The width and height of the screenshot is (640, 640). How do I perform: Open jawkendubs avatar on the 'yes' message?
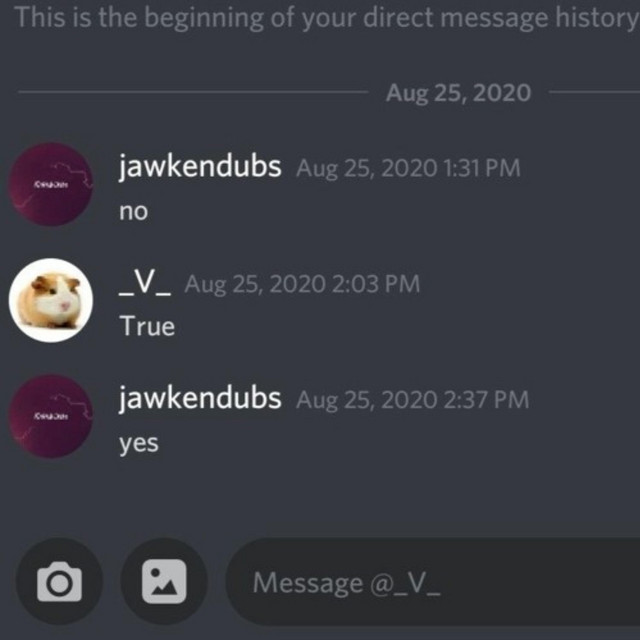(51, 416)
